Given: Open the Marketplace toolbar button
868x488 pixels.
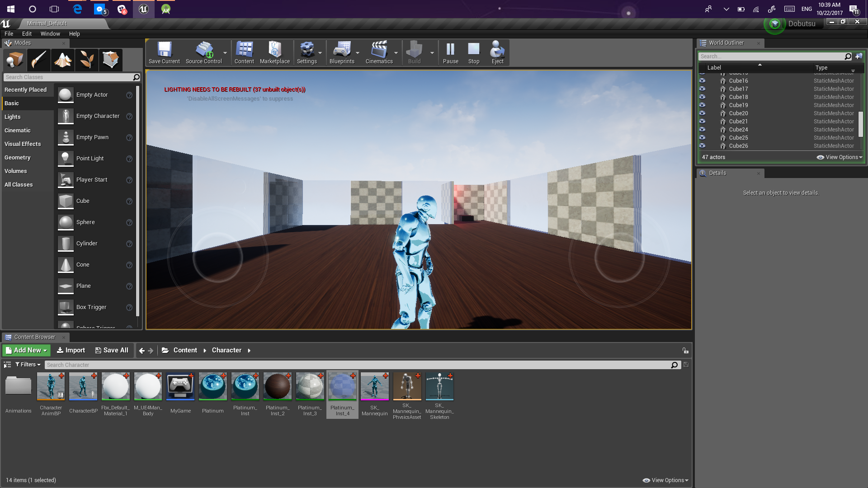Looking at the screenshot, I should 275,52.
